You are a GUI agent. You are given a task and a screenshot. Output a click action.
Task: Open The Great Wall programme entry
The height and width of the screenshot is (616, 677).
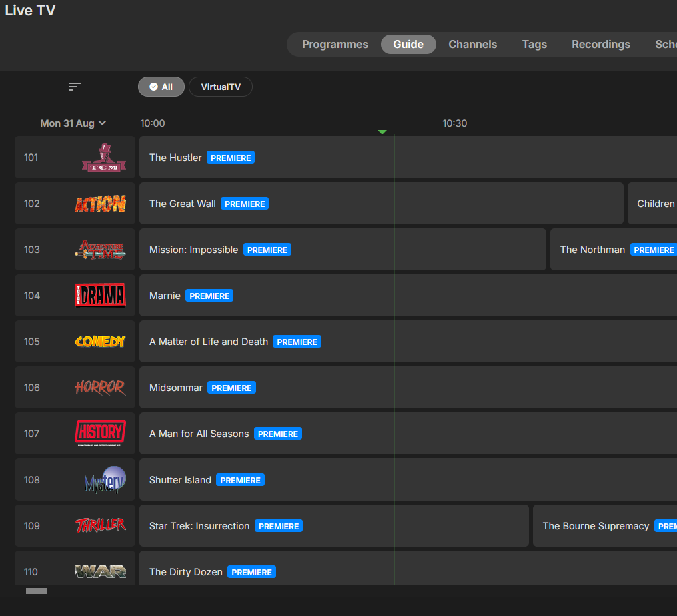[x=382, y=204]
